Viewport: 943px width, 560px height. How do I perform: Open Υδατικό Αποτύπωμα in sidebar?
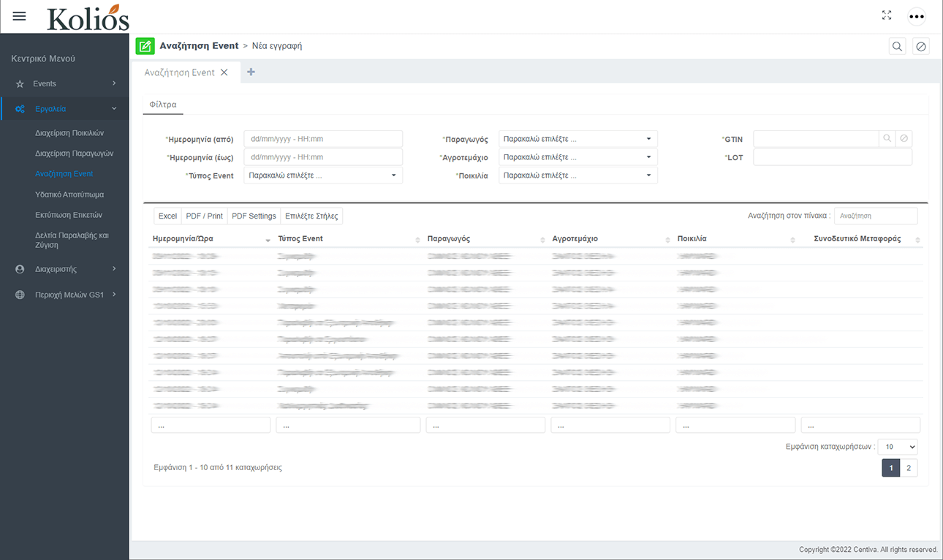69,194
